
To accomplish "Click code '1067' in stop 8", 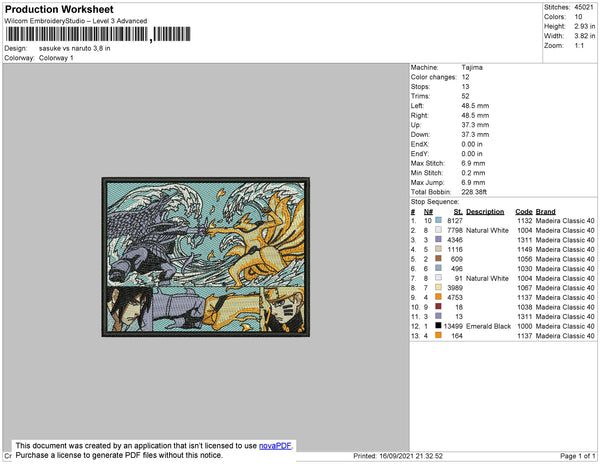I will [x=525, y=288].
